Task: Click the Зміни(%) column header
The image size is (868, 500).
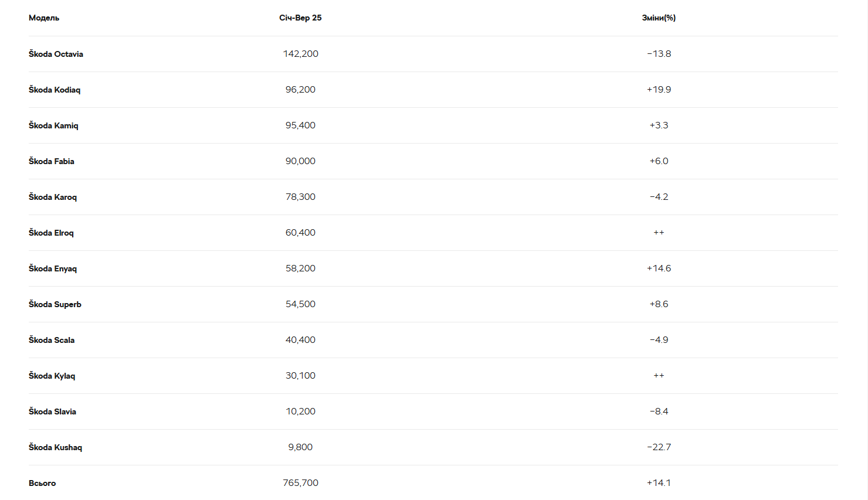Action: (659, 18)
